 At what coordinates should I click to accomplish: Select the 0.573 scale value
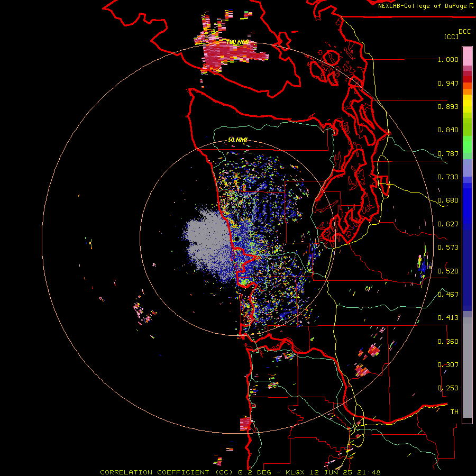click(x=448, y=248)
